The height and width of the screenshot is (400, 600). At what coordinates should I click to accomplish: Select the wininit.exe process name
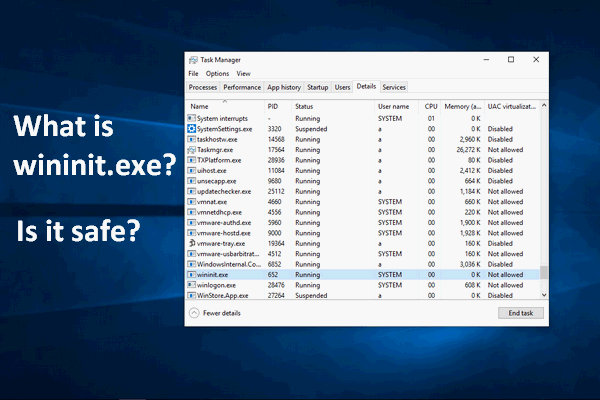click(212, 274)
